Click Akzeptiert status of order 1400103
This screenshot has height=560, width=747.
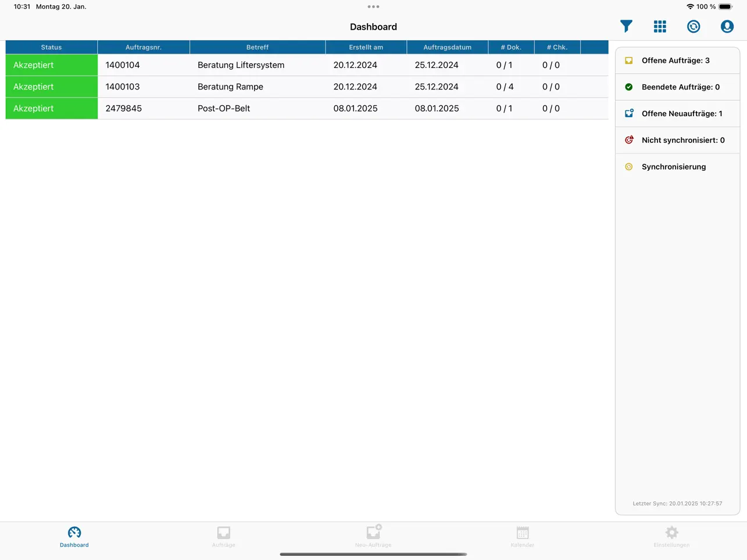click(x=52, y=87)
